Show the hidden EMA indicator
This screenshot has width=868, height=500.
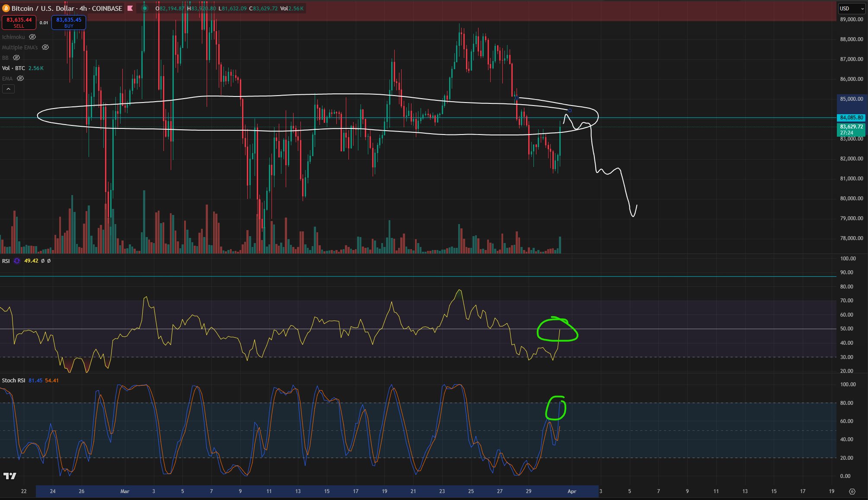coord(20,79)
